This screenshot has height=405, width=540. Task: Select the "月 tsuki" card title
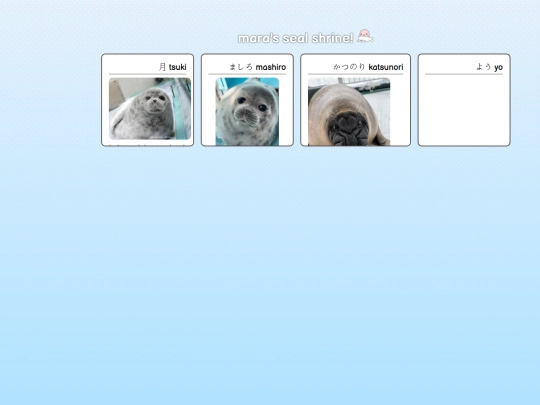(173, 67)
